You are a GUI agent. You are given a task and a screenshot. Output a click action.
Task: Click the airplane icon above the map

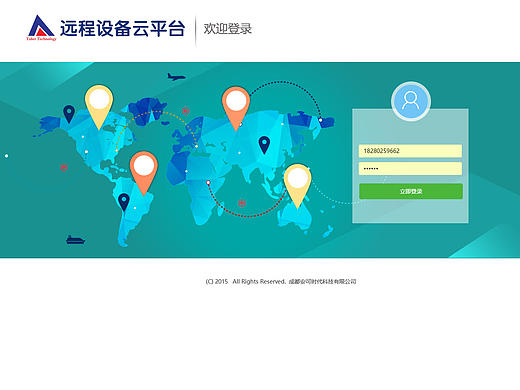pyautogui.click(x=176, y=77)
